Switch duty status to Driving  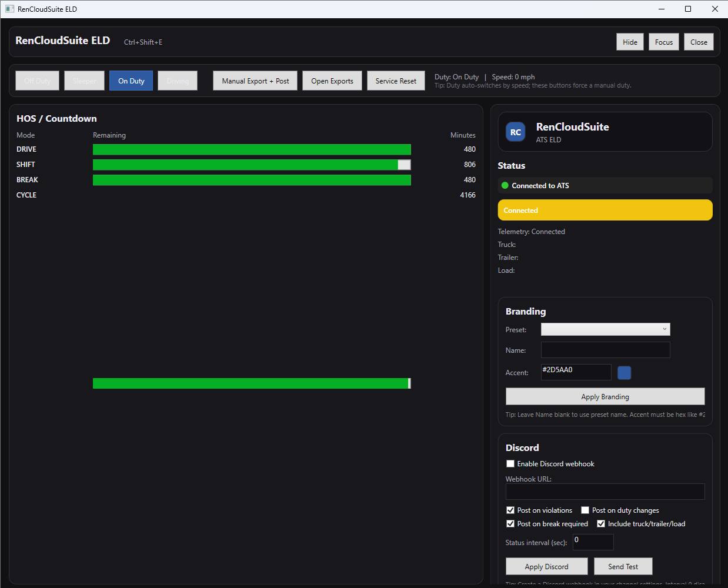click(x=178, y=81)
